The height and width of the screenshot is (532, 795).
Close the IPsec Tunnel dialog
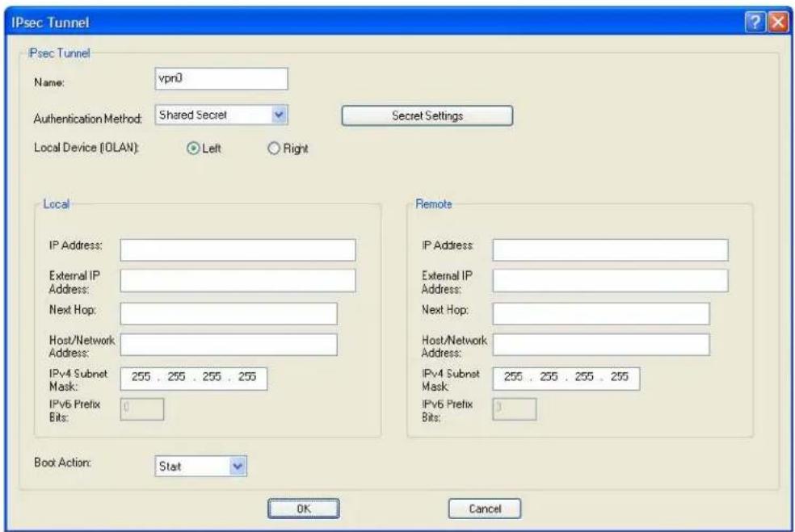tap(778, 23)
